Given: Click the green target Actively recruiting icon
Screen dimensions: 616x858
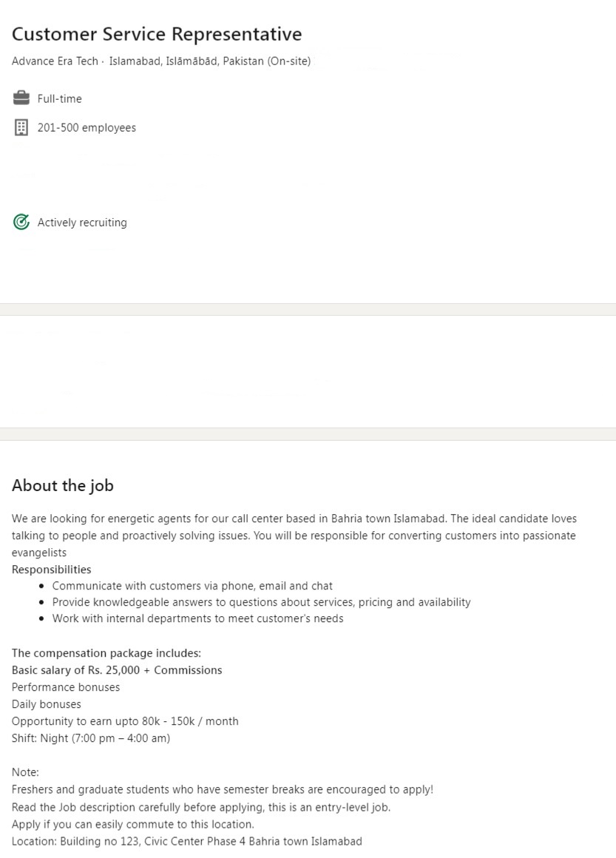Looking at the screenshot, I should [21, 222].
